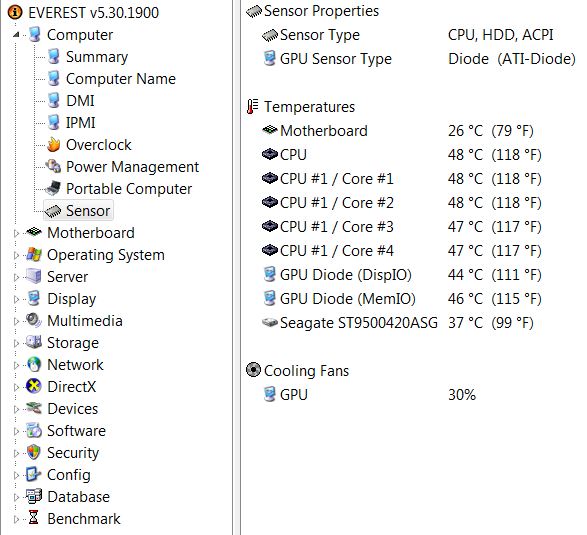Click the Devices category icon

coord(34,408)
